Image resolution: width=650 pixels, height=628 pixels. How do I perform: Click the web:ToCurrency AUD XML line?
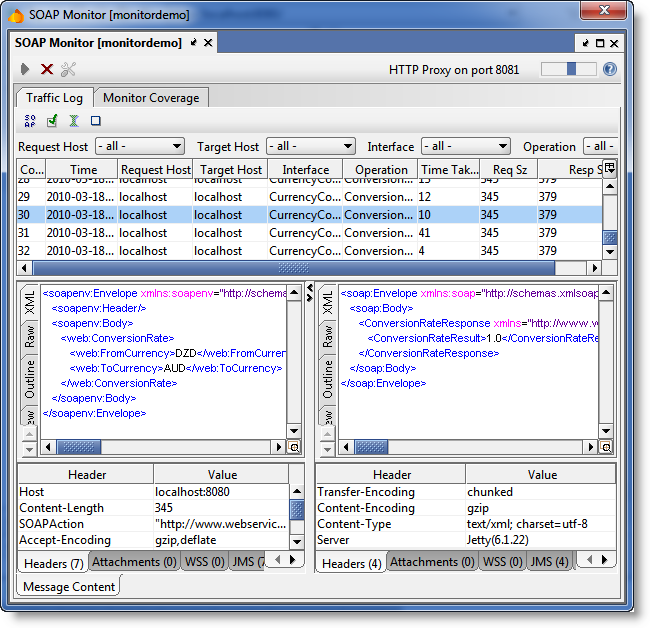click(x=176, y=368)
